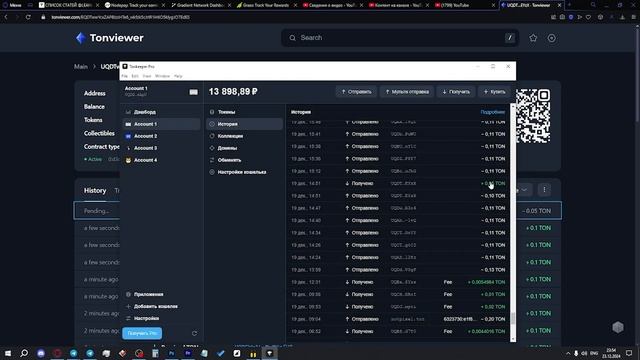Screen dimensions: 640x360
Task: Click the Tonkeeper icon in the taskbar
Action: coord(269,353)
